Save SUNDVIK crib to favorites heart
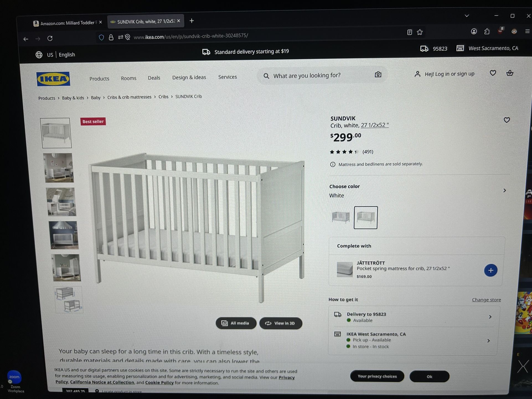This screenshot has width=532, height=399. click(507, 120)
